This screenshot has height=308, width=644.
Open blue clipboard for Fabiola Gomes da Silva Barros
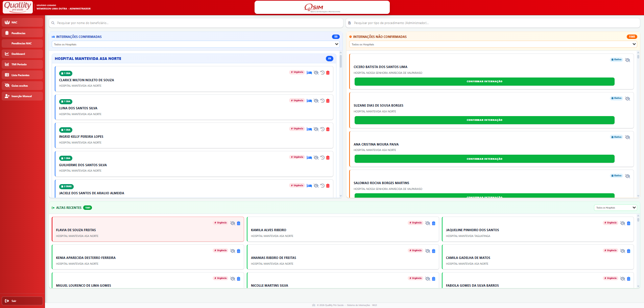point(629,279)
